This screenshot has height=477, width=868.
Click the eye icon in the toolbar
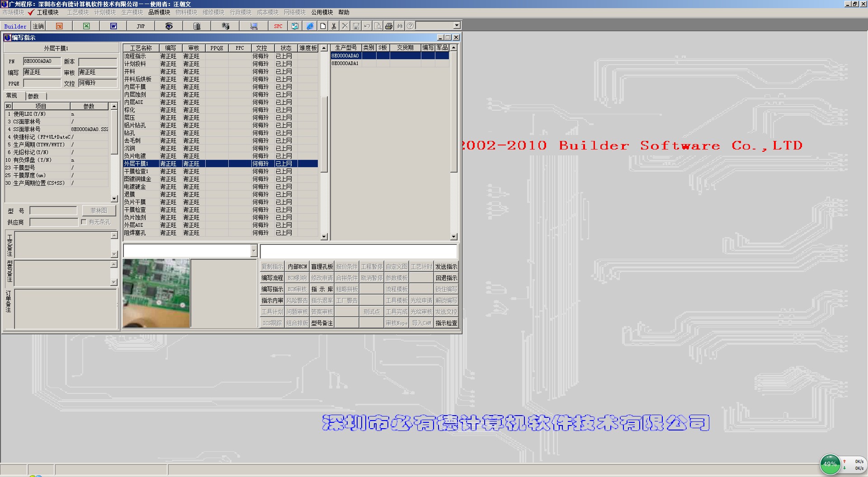(169, 26)
